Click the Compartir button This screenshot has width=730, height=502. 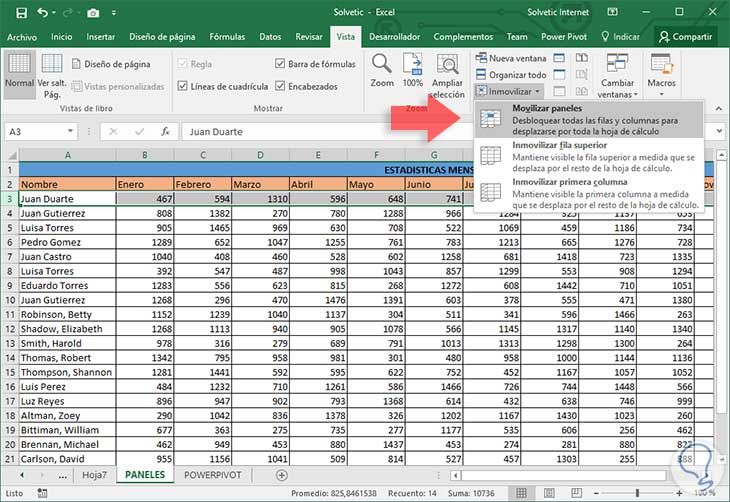(685, 37)
